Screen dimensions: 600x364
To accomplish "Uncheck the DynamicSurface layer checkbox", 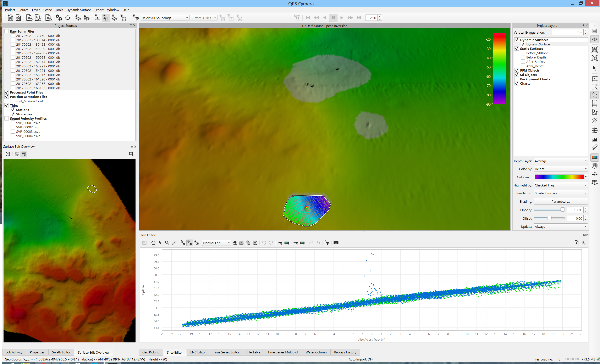I will pyautogui.click(x=523, y=44).
